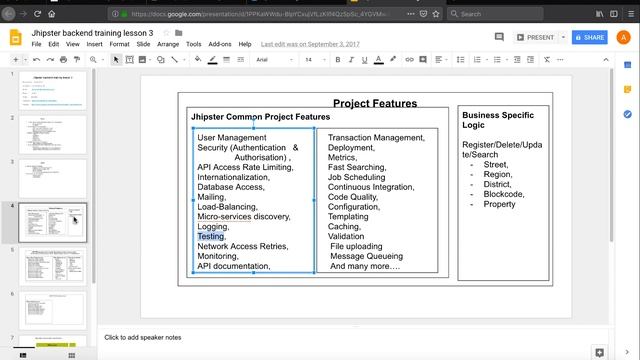The image size is (640, 360).
Task: Open bulleted list options
Action: [x=497, y=60]
